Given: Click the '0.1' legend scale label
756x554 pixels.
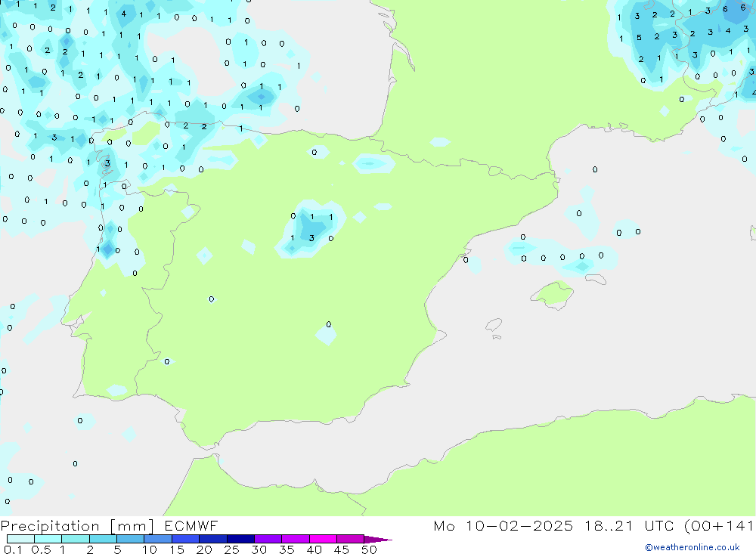Looking at the screenshot, I should 13,549.
